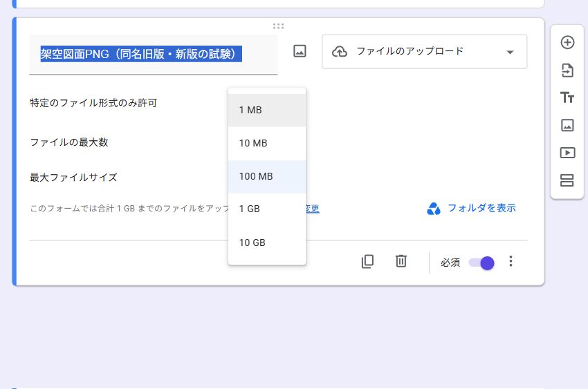Image resolution: width=588 pixels, height=389 pixels.
Task: Select the 1 MB size option
Action: 267,110
